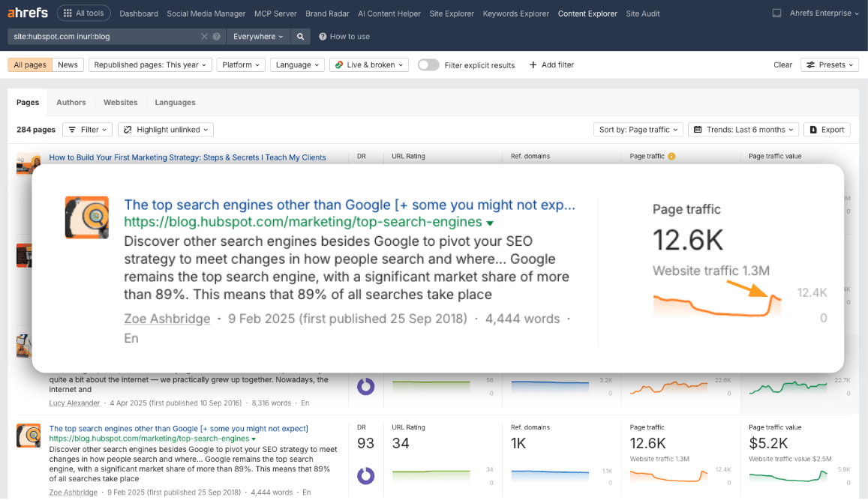The height and width of the screenshot is (500, 868).
Task: Click the info icon on the Page traffic column
Action: (x=672, y=156)
